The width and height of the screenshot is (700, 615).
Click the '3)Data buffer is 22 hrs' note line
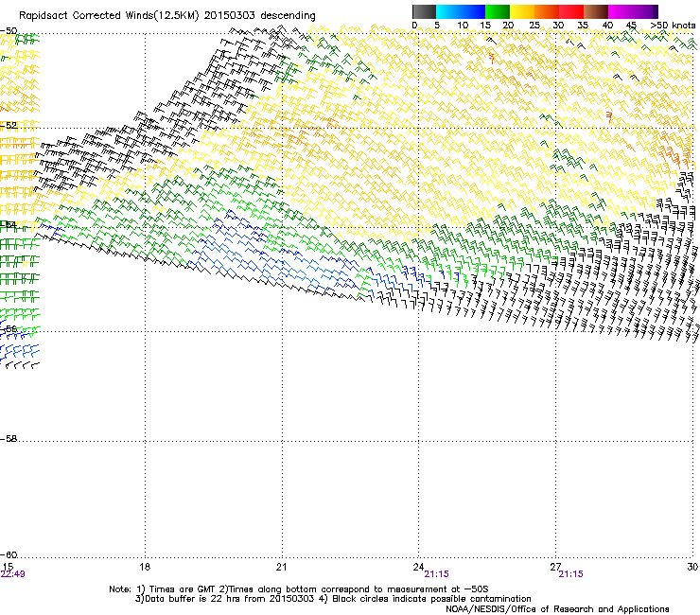pos(333,599)
